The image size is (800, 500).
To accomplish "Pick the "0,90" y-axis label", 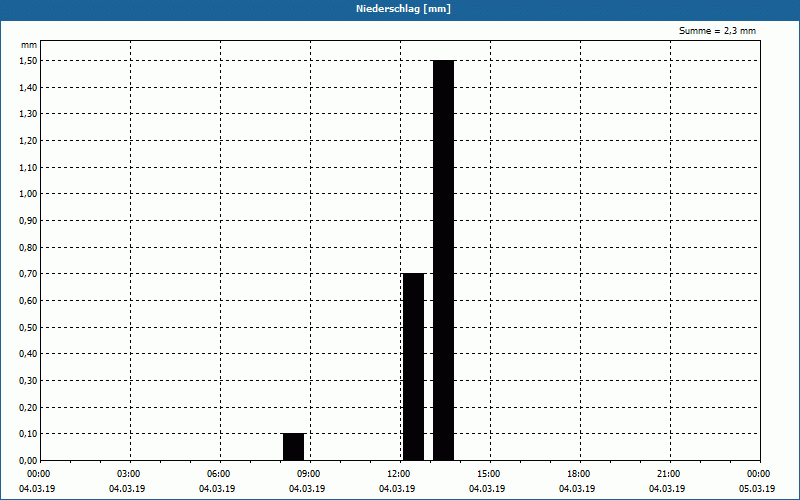I will click(28, 221).
